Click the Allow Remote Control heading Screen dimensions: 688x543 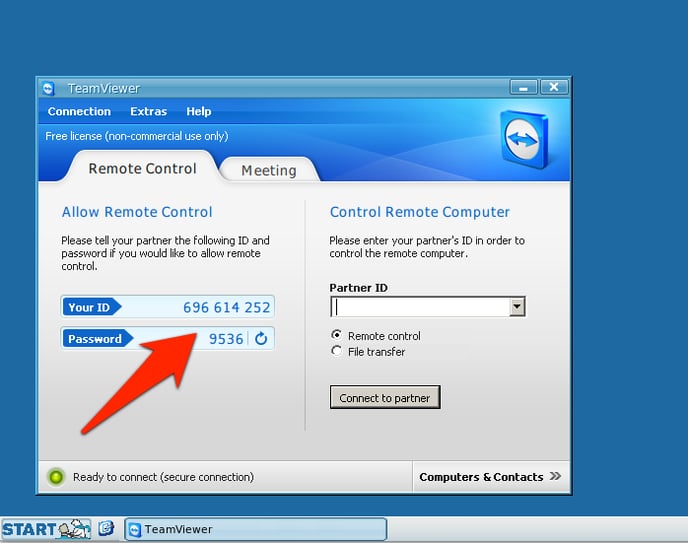pos(137,212)
